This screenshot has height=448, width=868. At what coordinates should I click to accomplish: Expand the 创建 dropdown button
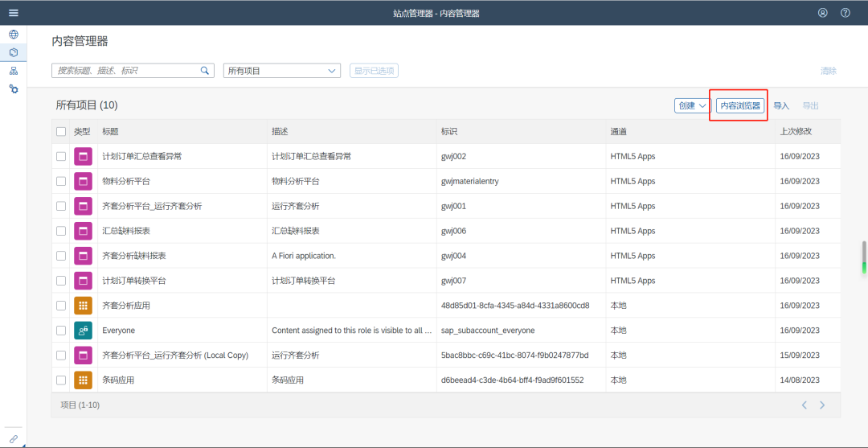[693, 105]
